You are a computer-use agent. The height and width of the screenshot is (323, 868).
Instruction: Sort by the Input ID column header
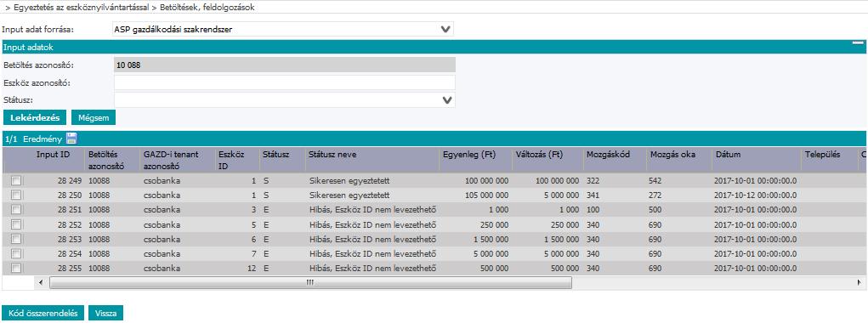point(53,155)
